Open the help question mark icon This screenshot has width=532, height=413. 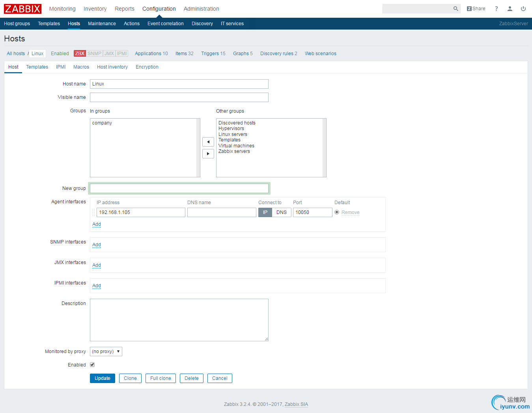(x=497, y=9)
